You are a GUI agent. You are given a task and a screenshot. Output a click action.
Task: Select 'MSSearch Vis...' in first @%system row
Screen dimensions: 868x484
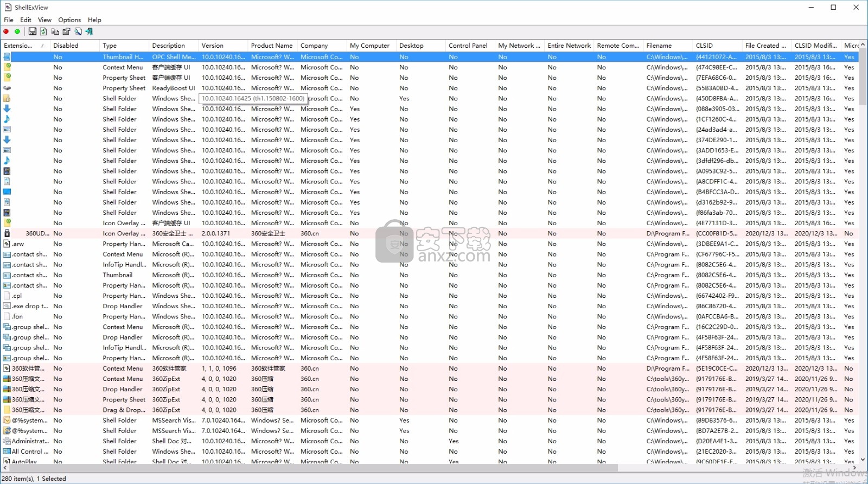tap(174, 421)
